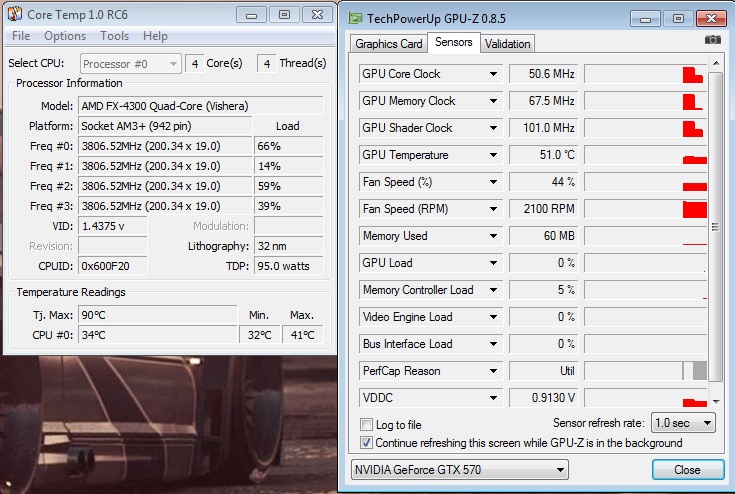Expand the Fan Speed (RPM) sensor dropdown
This screenshot has width=735, height=494.
(493, 209)
